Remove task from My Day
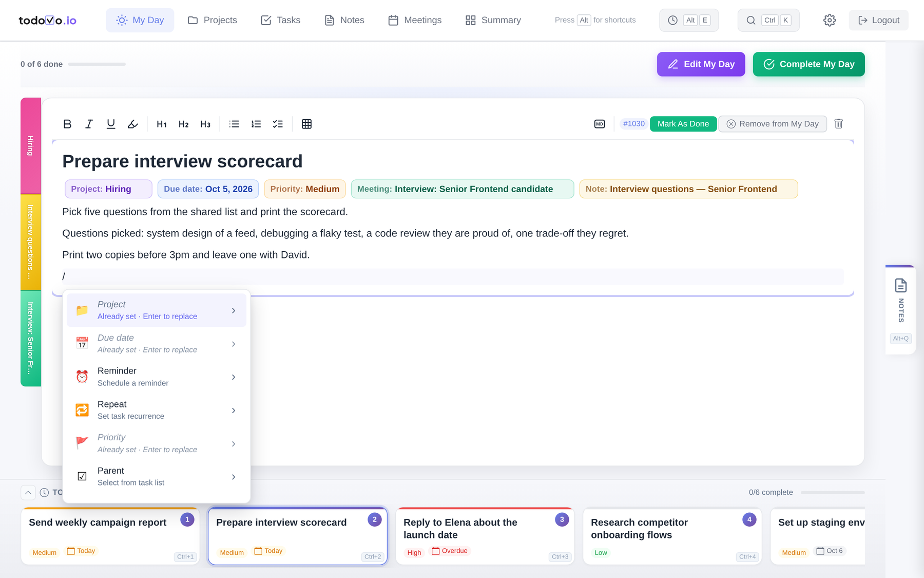Viewport: 924px width, 578px height. point(773,124)
